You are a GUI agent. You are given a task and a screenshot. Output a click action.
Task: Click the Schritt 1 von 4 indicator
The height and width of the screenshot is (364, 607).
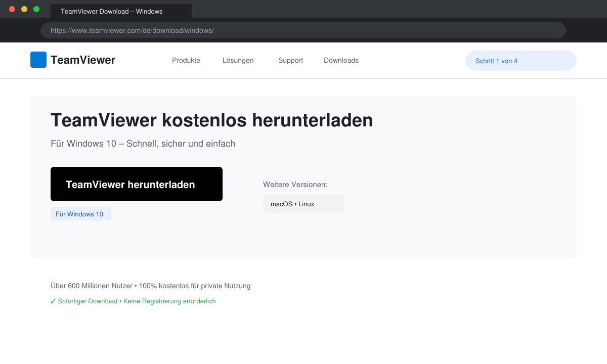coord(521,61)
